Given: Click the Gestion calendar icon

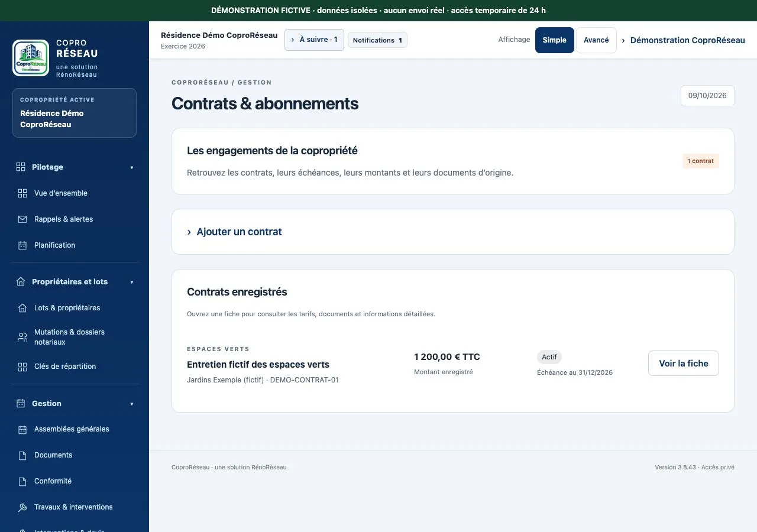Looking at the screenshot, I should click(x=21, y=403).
